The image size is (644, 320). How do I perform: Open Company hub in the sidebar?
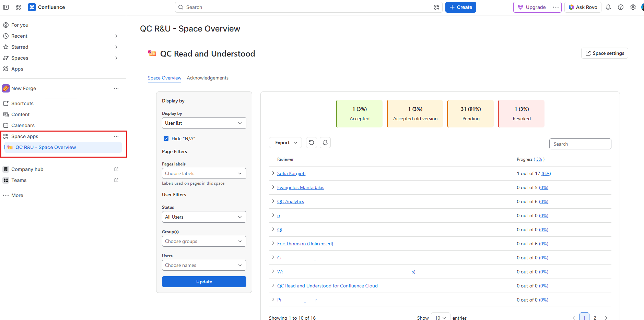point(27,169)
